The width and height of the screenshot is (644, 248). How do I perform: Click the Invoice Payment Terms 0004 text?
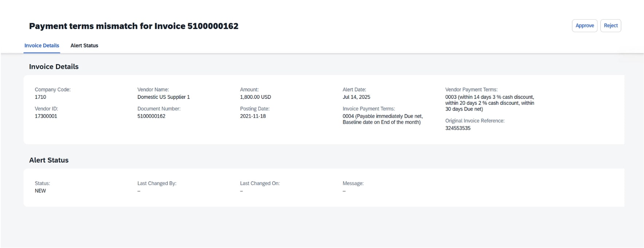point(382,119)
